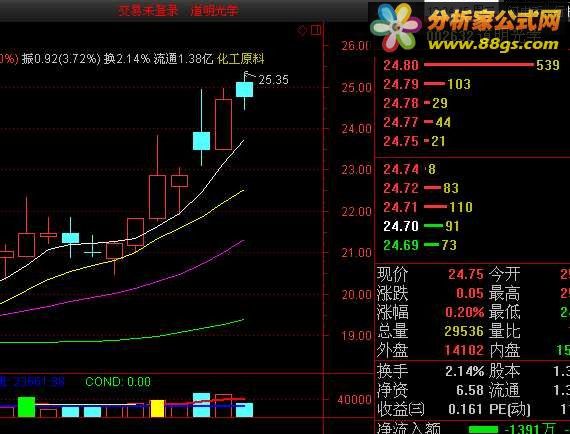570x434 pixels.
Task: Select the cyan candlestick under the 25.35 marker
Action: (244, 89)
